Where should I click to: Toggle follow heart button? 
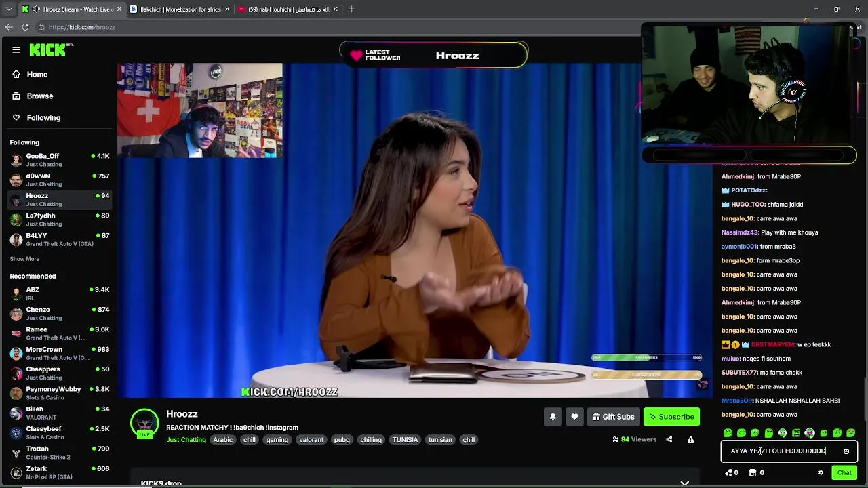point(574,417)
